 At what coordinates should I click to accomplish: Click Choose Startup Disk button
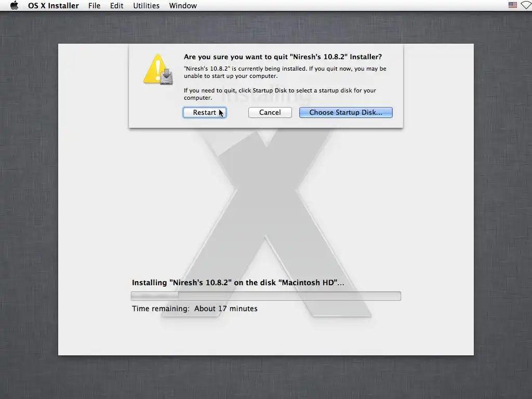(x=345, y=112)
